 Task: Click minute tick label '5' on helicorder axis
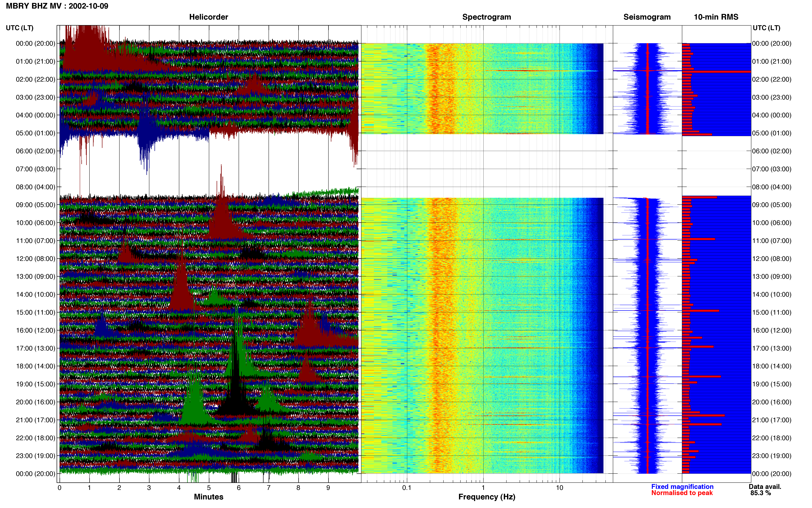tap(209, 488)
